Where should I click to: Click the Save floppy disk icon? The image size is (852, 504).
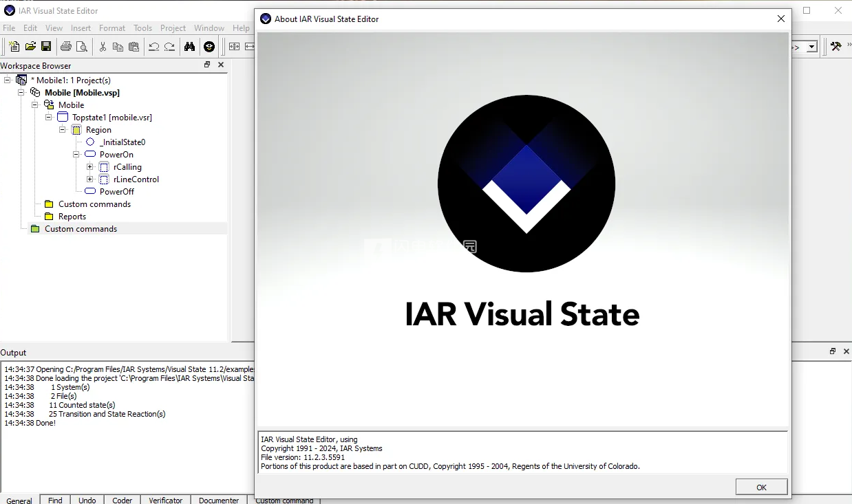click(x=46, y=47)
